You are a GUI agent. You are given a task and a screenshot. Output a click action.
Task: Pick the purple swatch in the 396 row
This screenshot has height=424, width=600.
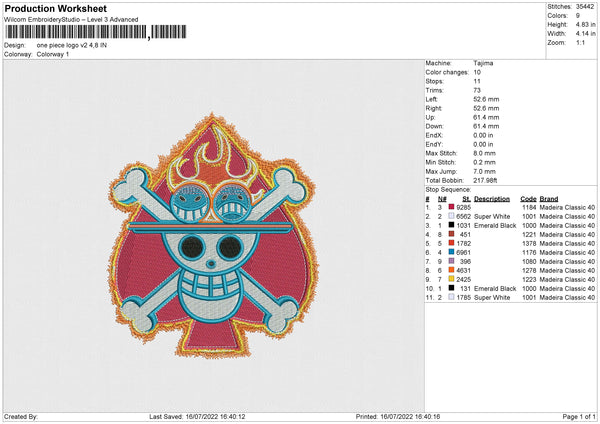coord(451,261)
